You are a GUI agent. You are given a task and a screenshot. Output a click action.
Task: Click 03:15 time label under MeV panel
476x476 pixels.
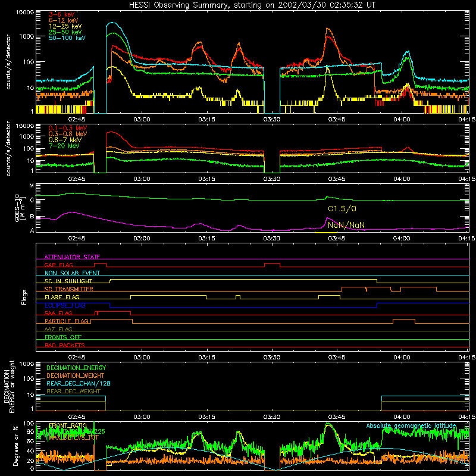tap(206, 179)
